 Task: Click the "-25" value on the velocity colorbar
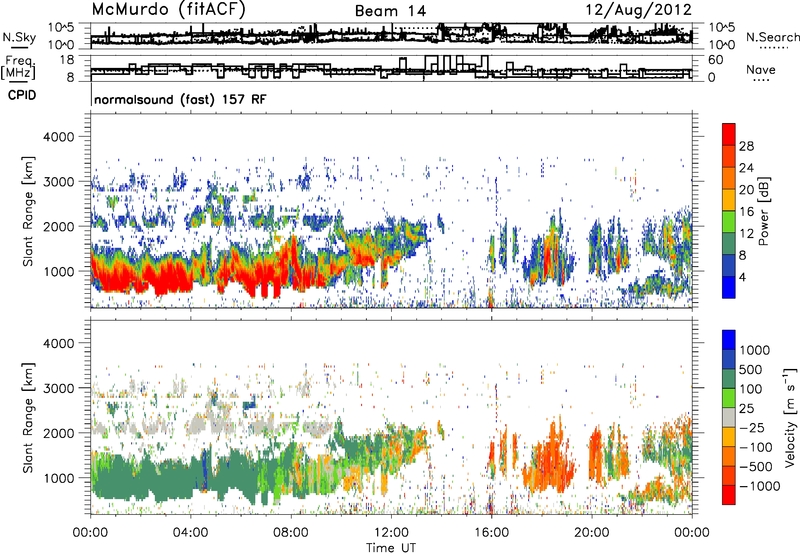(x=751, y=427)
